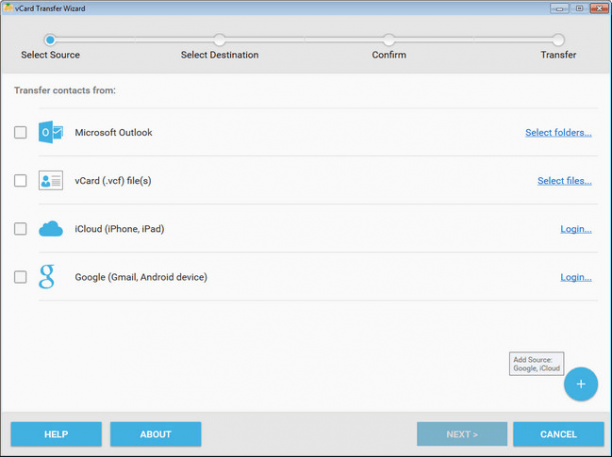612x457 pixels.
Task: Click the iCloud cloud icon
Action: coord(51,229)
